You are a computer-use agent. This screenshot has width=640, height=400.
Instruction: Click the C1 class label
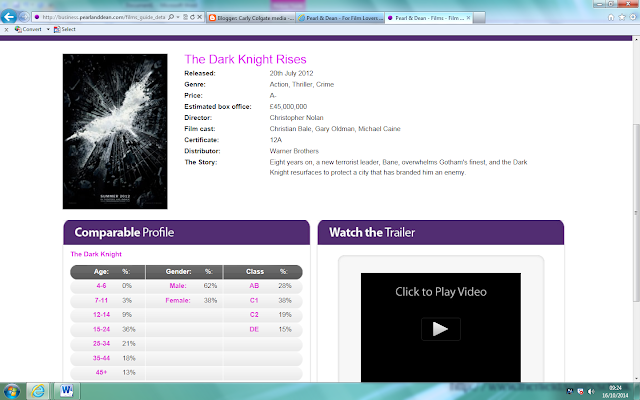tap(254, 300)
